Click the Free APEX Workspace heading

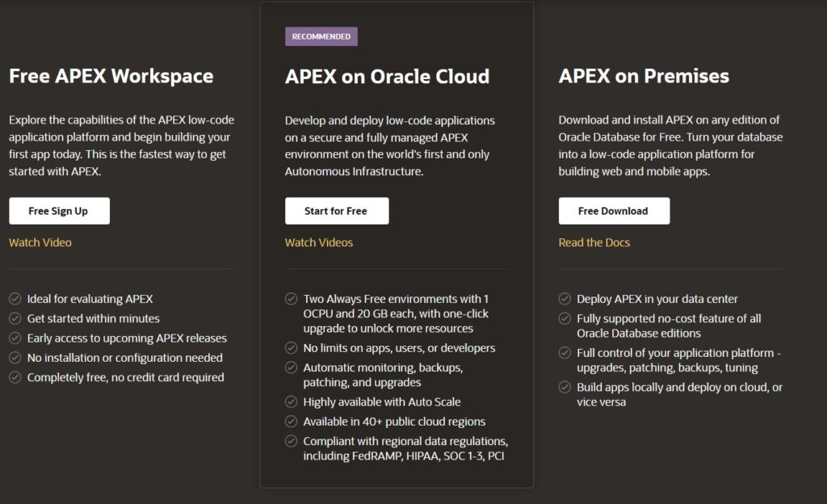111,76
